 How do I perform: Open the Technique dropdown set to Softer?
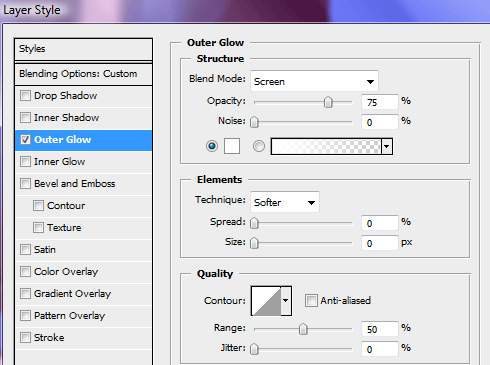(285, 202)
